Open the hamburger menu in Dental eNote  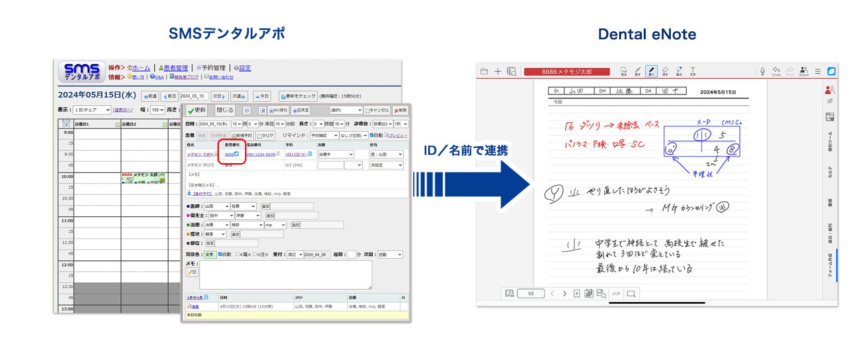(818, 71)
